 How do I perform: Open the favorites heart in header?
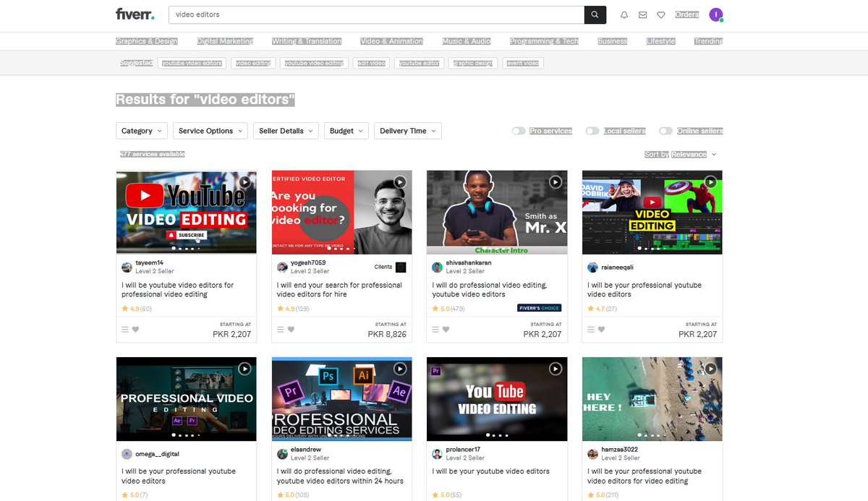(660, 14)
